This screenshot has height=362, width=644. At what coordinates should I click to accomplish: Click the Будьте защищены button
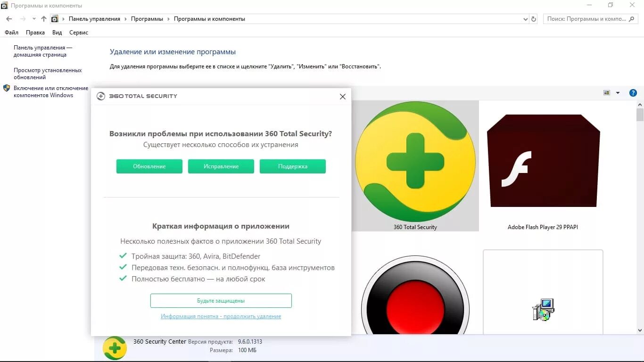pos(221,301)
